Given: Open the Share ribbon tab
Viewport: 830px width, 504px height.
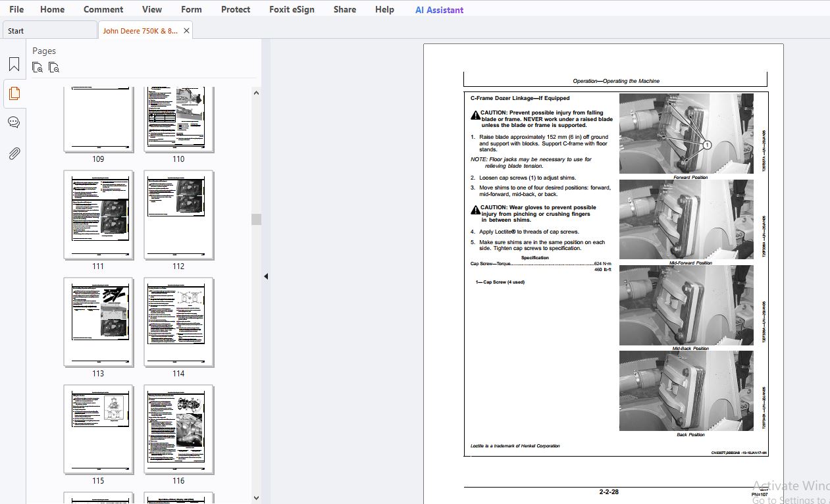Looking at the screenshot, I should point(344,9).
